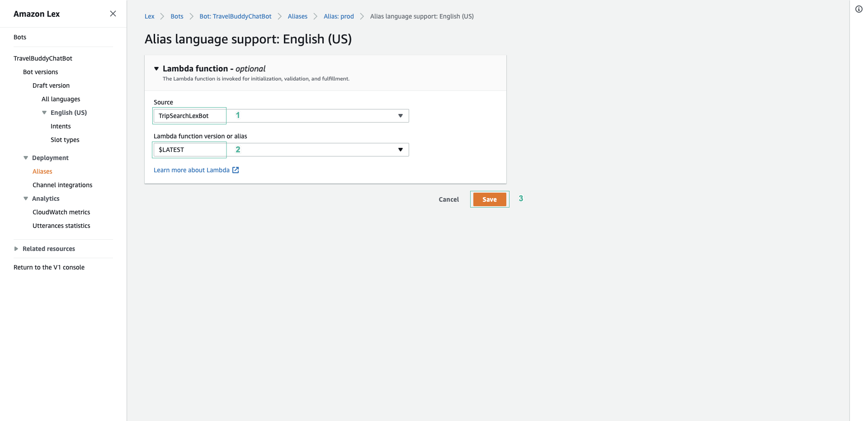Open CloudWatch metrics in the sidebar
868x421 pixels.
click(x=61, y=212)
